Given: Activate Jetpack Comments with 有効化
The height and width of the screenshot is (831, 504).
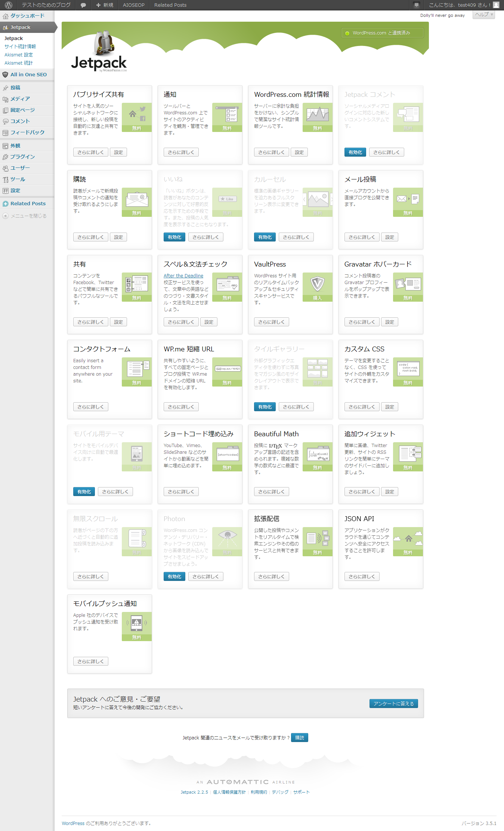Looking at the screenshot, I should pos(355,152).
